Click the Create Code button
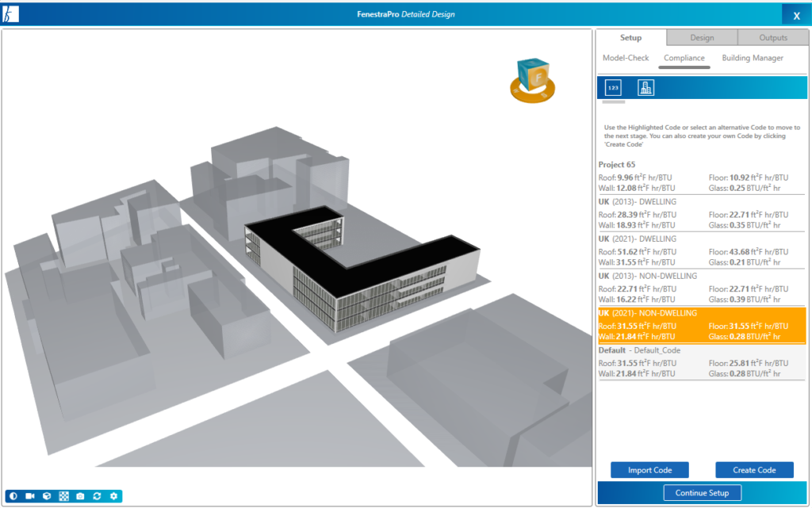The image size is (812, 508). point(755,470)
